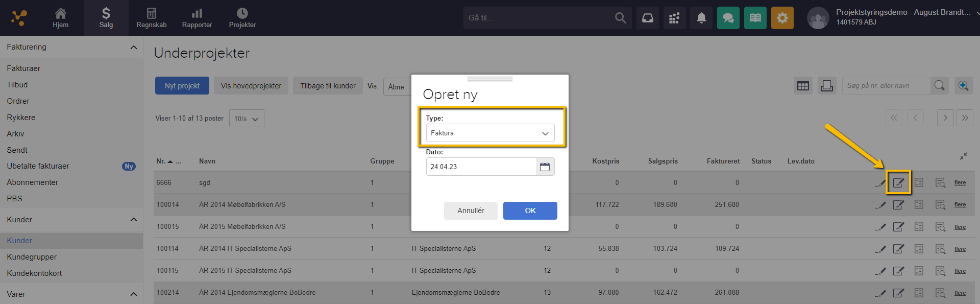Screen dimensions: 980x304
Task: Open the inbox tray icon in header
Action: (647, 18)
